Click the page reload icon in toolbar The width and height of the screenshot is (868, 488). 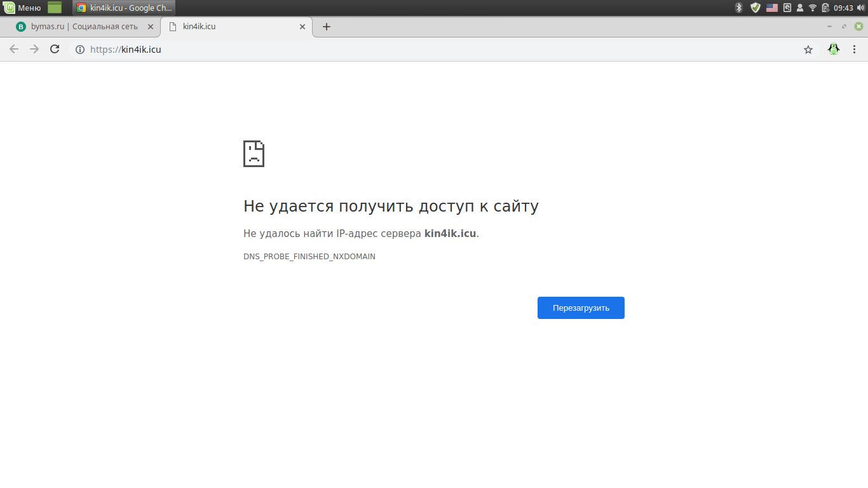[55, 50]
